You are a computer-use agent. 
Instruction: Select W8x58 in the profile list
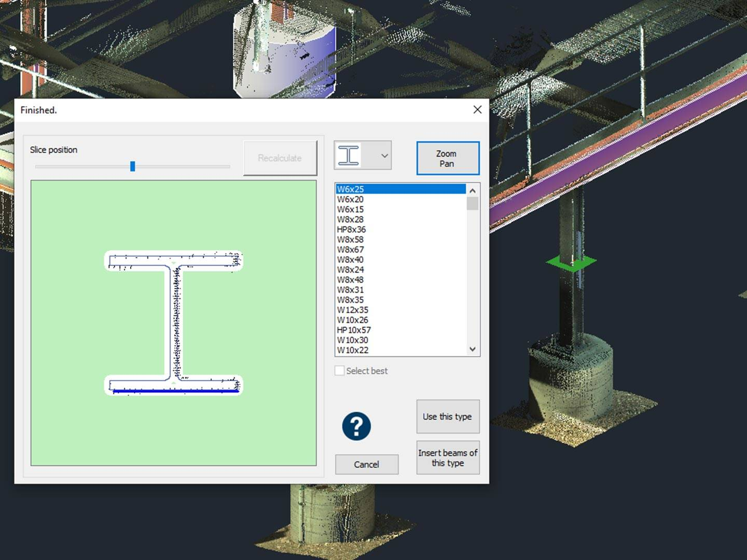(x=401, y=240)
